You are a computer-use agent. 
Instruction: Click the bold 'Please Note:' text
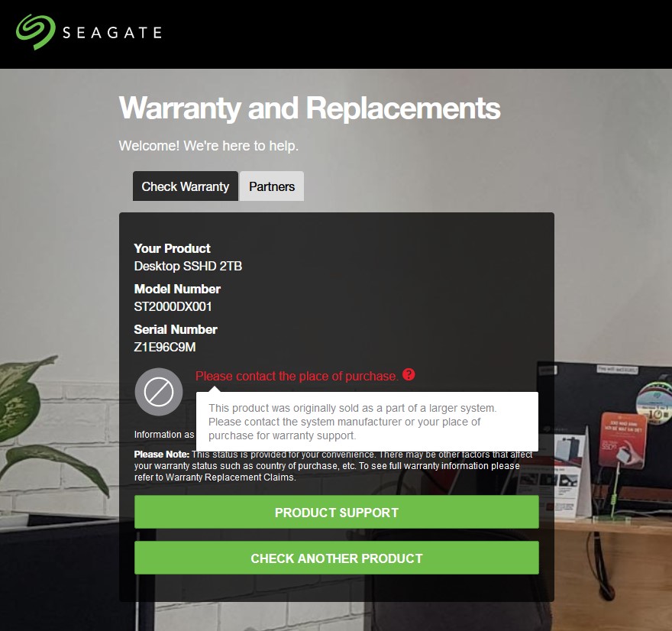tap(162, 455)
